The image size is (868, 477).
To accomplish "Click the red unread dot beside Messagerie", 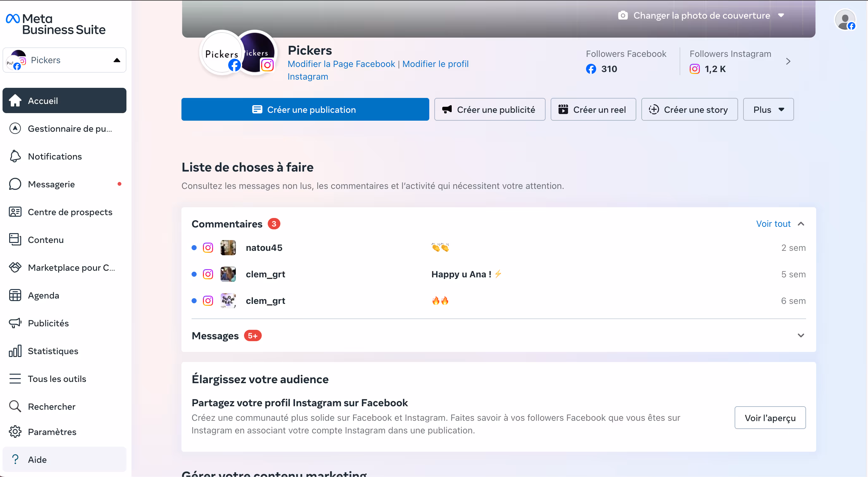I will tap(119, 184).
